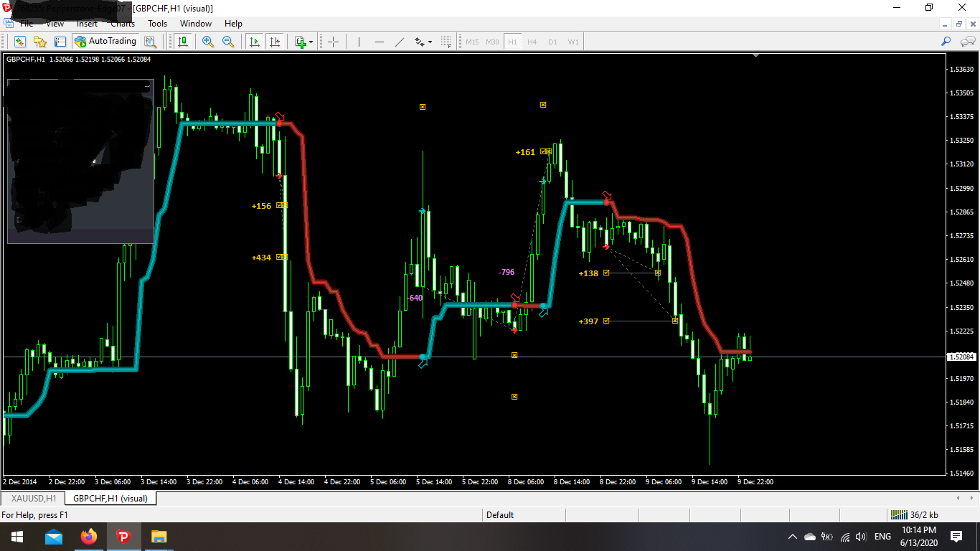Open the chat bubbles icon
The width and height of the screenshot is (980, 551).
[x=967, y=42]
